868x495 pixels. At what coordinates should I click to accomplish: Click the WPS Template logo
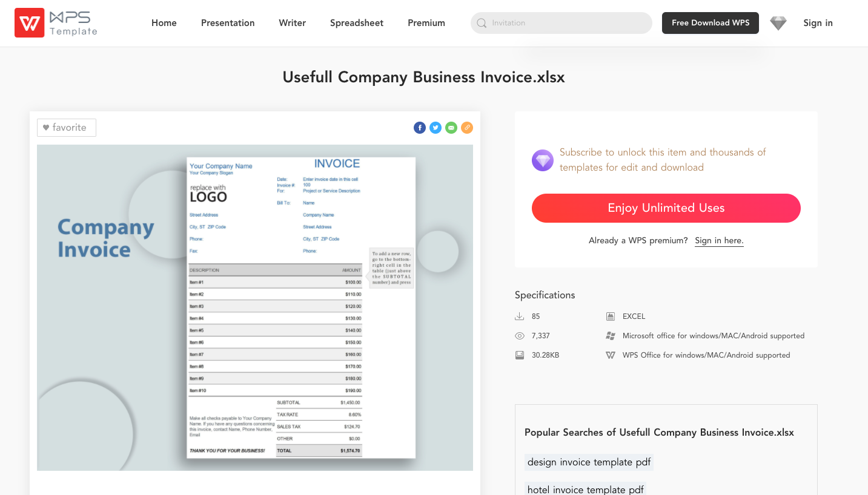coord(55,22)
